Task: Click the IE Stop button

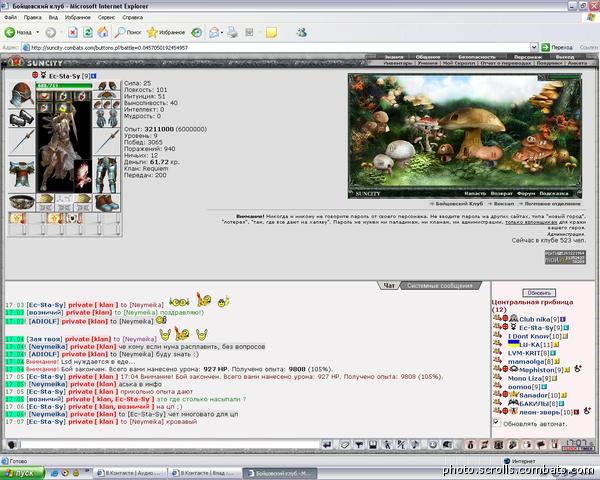Action: (73, 33)
